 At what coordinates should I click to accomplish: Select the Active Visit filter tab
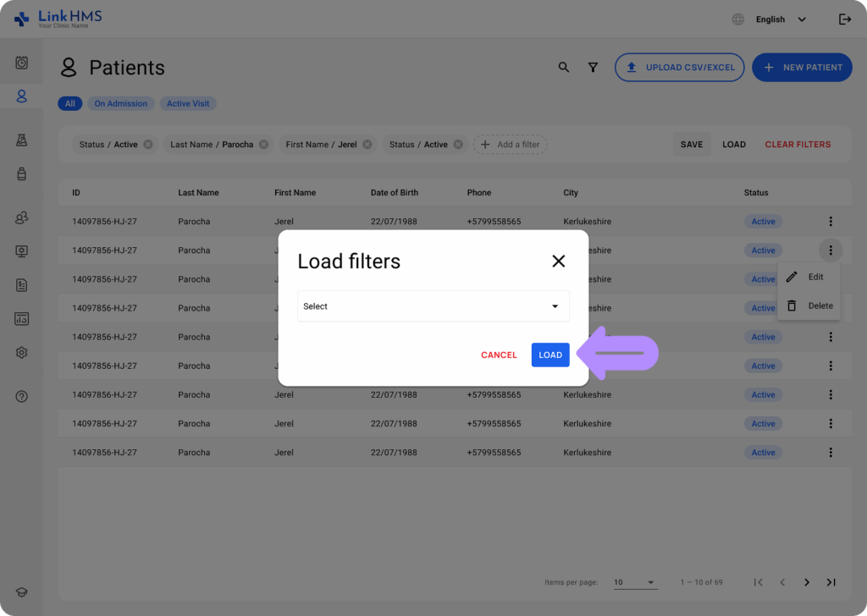187,103
